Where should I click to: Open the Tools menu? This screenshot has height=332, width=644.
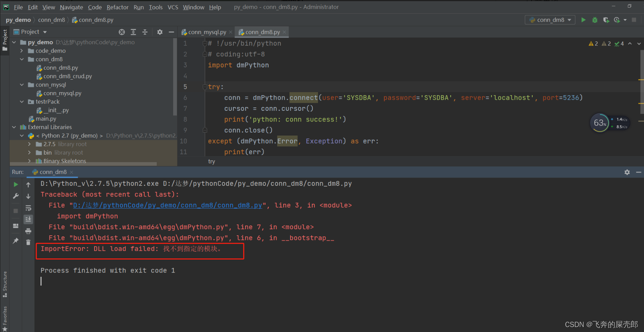[156, 7]
